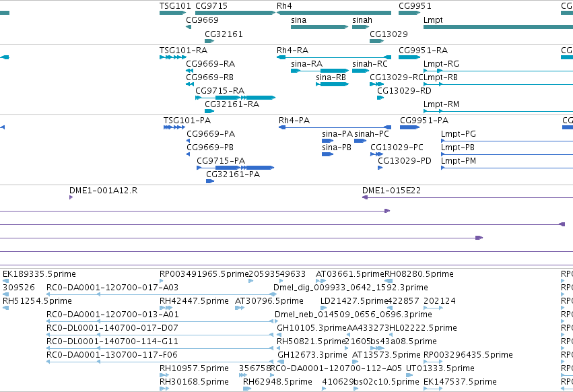Select the TSG101-PA protein feature
Screen dimensions: 573x392
click(174, 127)
